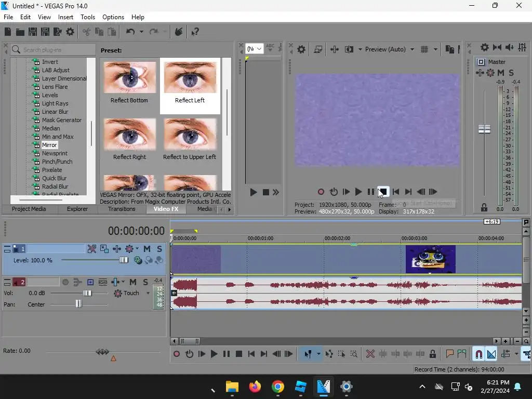Solo audio track 2
Screen dimensions: 532x399
(145, 282)
